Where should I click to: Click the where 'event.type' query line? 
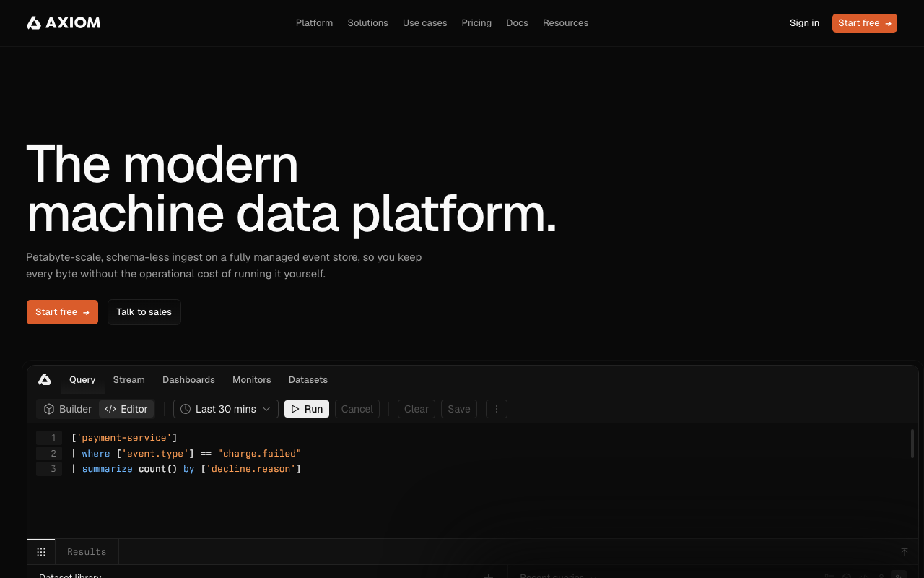pos(186,454)
